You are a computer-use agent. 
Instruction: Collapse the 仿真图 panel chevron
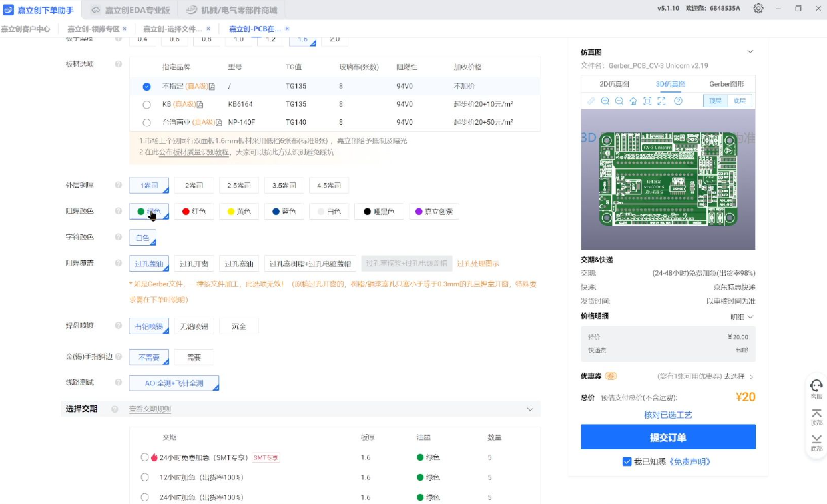coord(750,52)
